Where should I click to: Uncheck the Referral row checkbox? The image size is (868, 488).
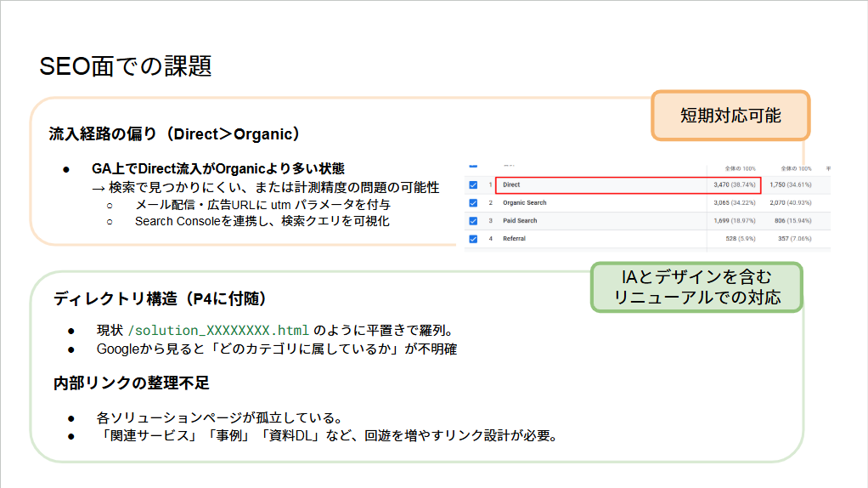[473, 239]
